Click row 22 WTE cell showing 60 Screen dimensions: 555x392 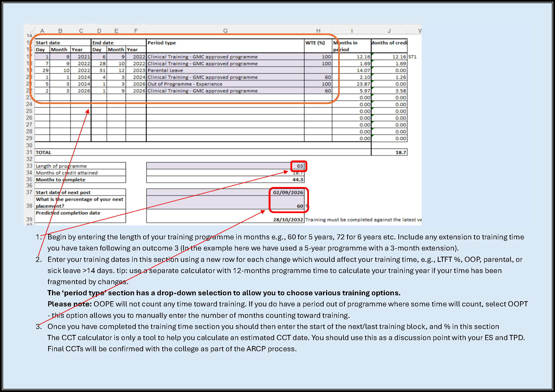pos(318,91)
